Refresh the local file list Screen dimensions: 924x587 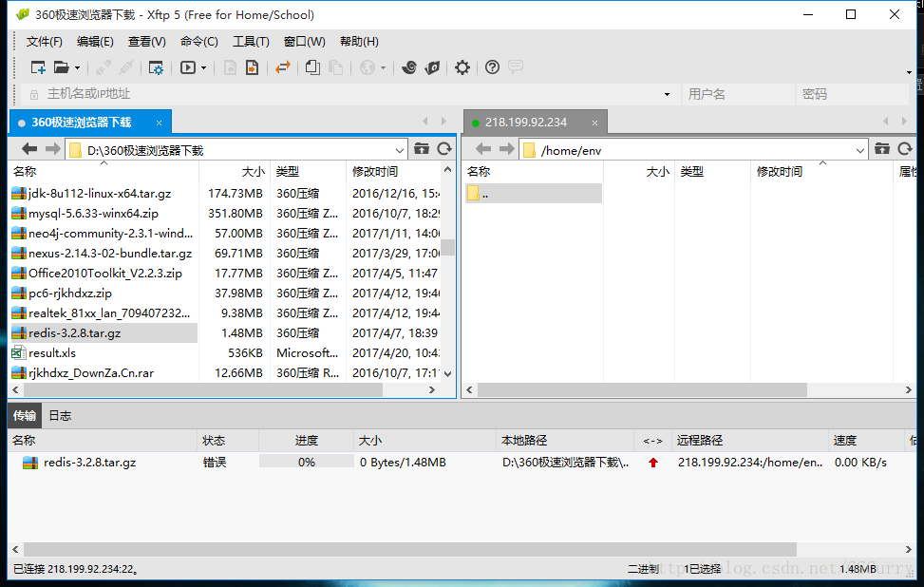(445, 149)
